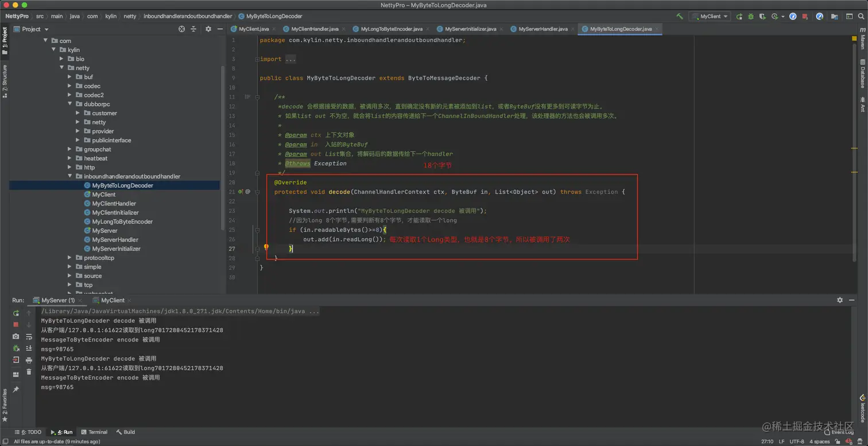Viewport: 868px width, 446px height.
Task: Click the tool windows quick-access icon in status bar
Action: click(5, 441)
